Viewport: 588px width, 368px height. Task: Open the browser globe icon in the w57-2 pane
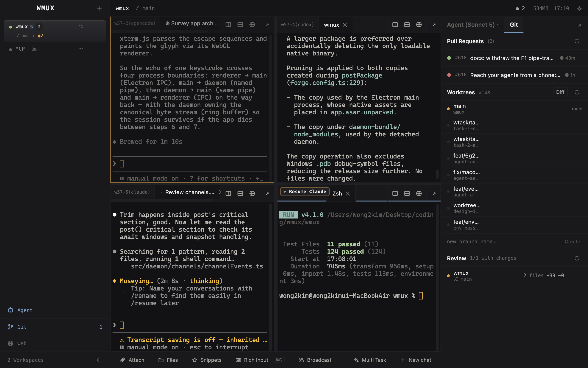252,25
